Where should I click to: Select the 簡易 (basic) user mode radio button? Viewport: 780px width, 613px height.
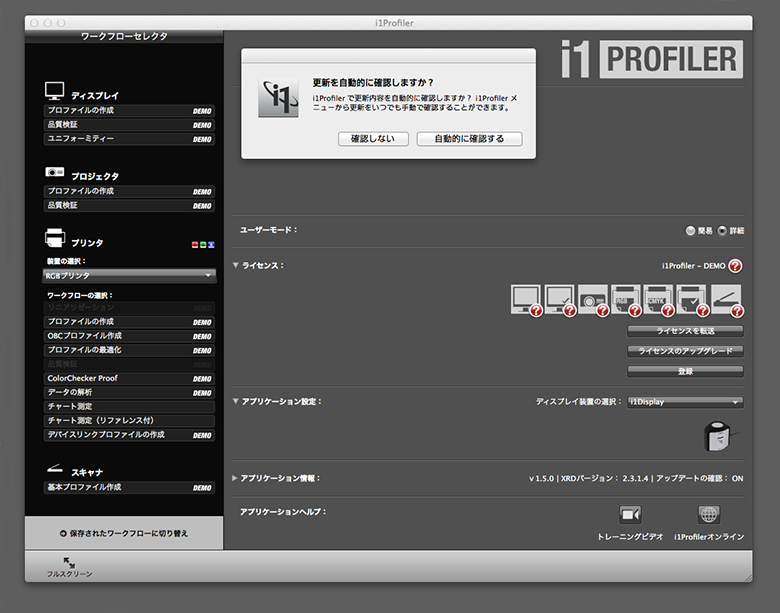coord(690,230)
